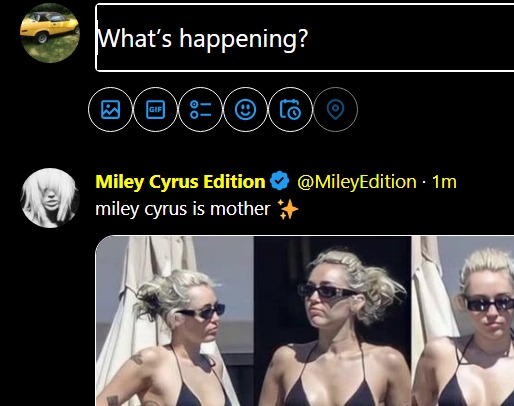Open the GIF picker icon

tap(156, 109)
